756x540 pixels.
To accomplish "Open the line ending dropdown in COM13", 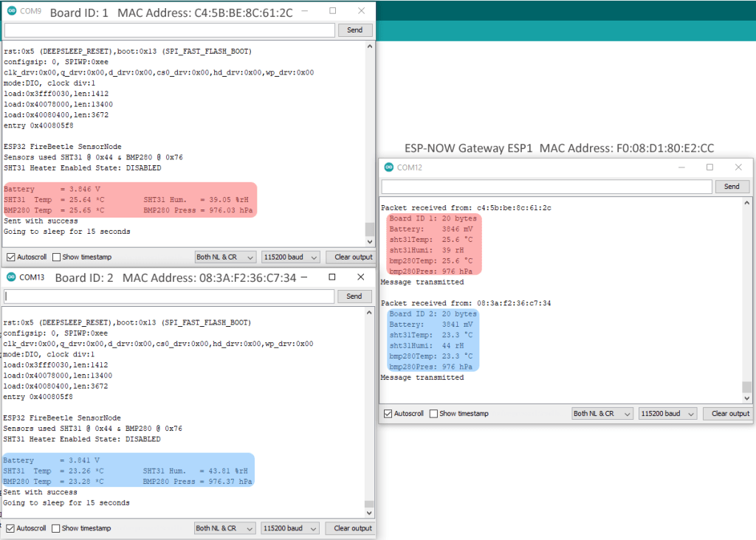I will (x=224, y=528).
